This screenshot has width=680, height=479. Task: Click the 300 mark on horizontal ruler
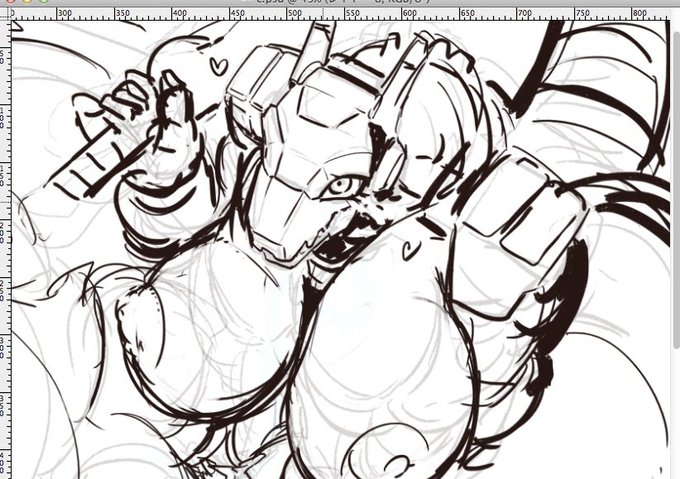65,13
